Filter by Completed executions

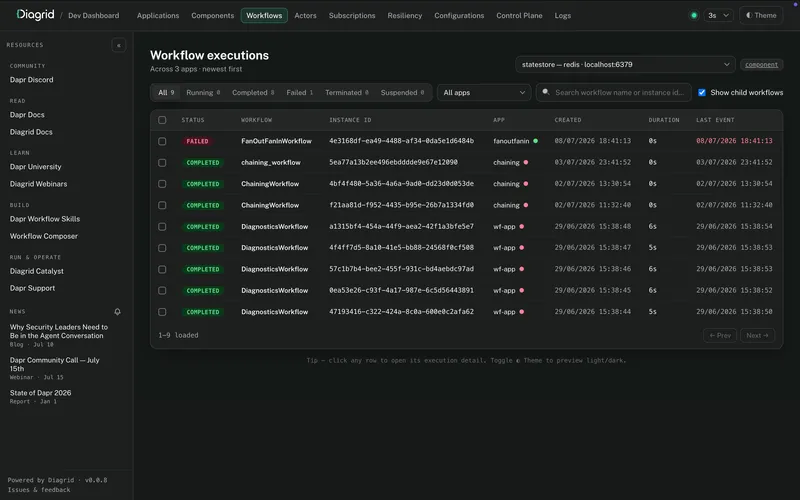point(253,92)
